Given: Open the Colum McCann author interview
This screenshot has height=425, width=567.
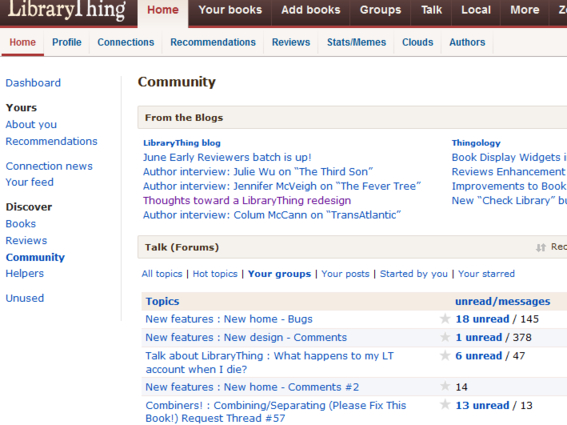Looking at the screenshot, I should (x=272, y=215).
